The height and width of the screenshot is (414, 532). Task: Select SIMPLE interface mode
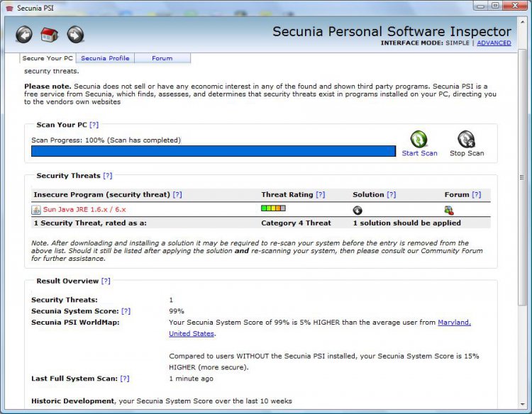click(458, 43)
